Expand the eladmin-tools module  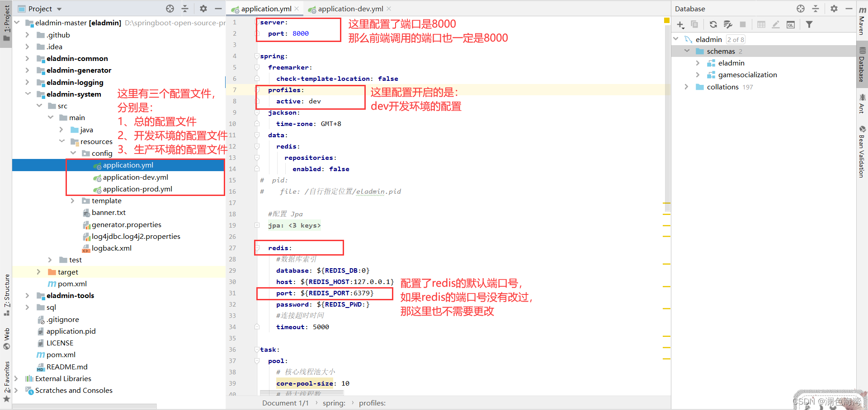27,295
